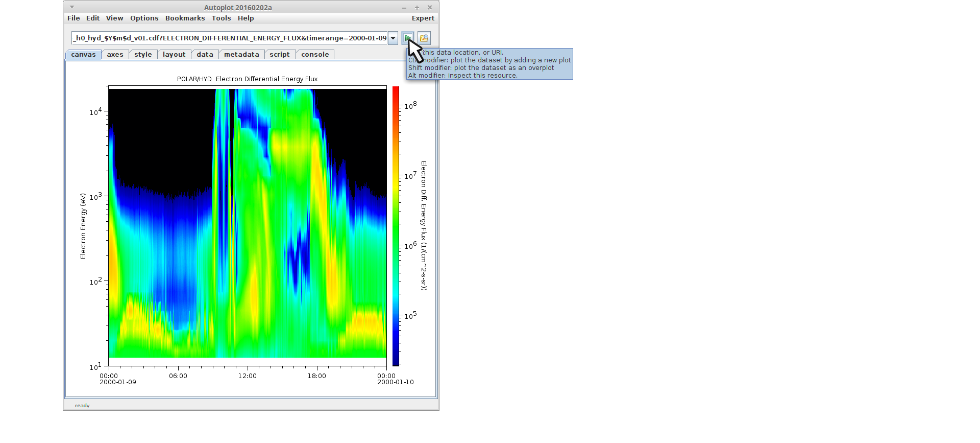Select the script tab
Screen dimensions: 980x443
pos(279,55)
